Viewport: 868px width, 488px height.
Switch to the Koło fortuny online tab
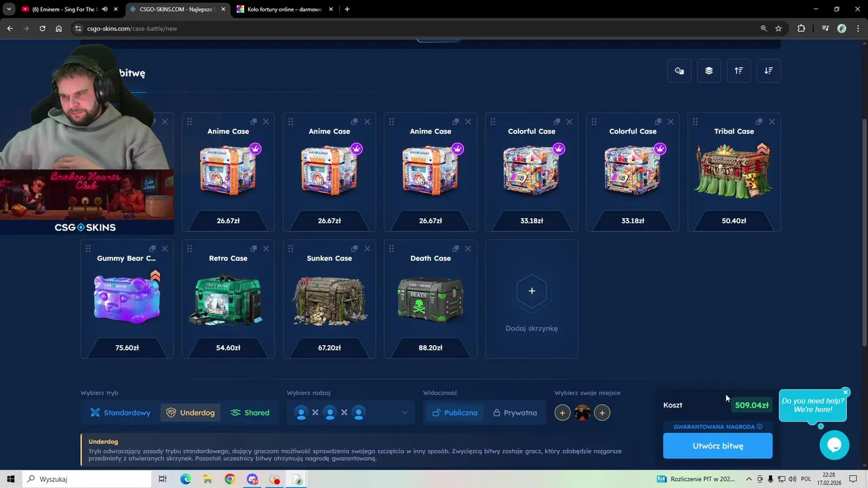click(284, 9)
